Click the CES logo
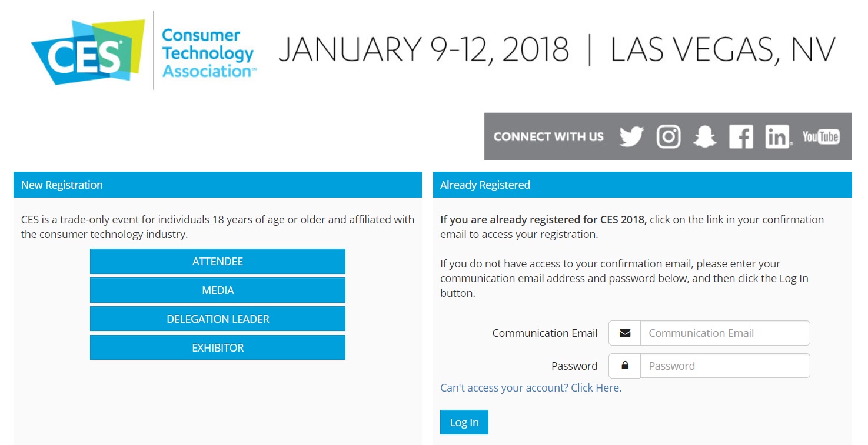This screenshot has height=445, width=868. pos(87,52)
